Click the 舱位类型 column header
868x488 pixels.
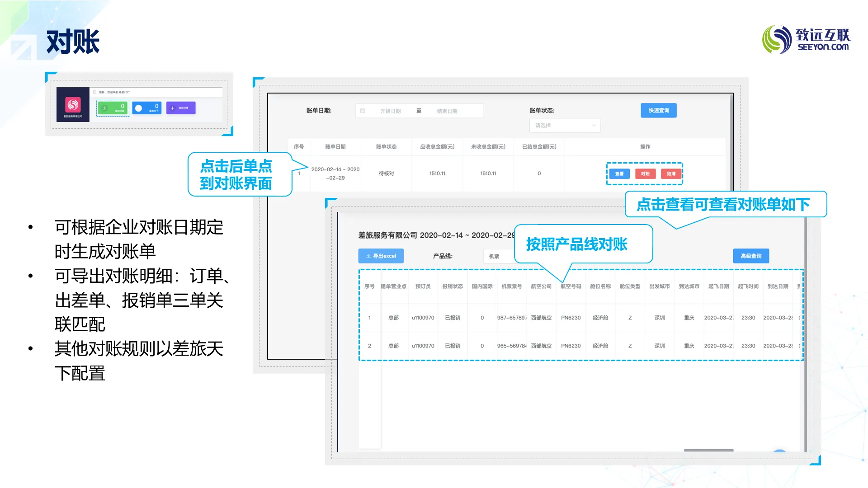click(630, 286)
